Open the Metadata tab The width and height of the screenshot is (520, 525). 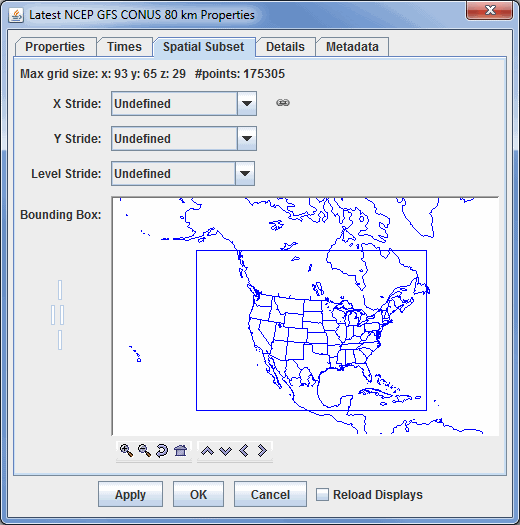(352, 47)
